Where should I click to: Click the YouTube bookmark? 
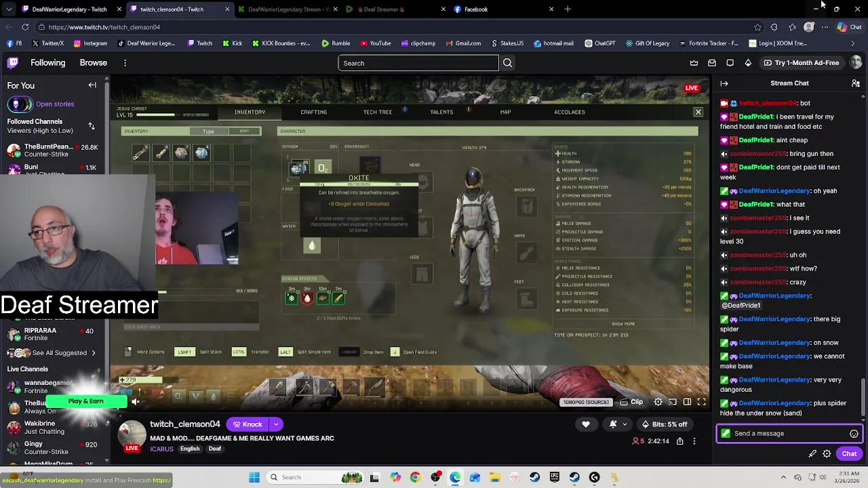coord(376,43)
